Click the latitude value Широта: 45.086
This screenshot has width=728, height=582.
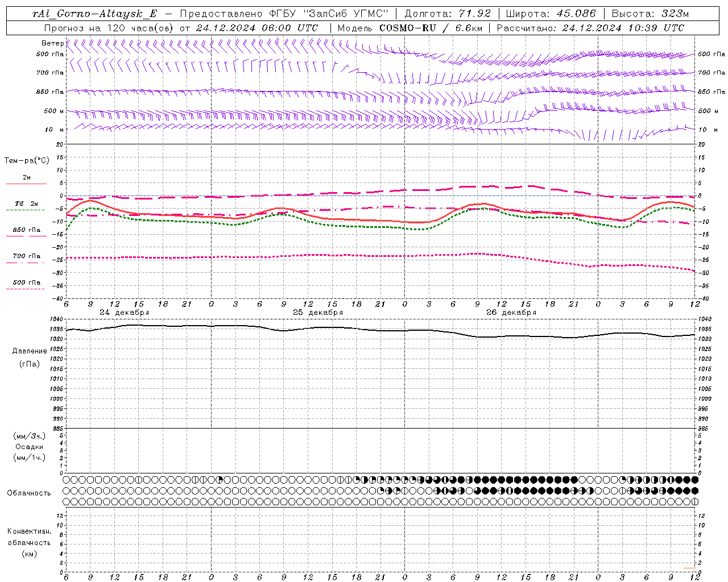click(551, 14)
